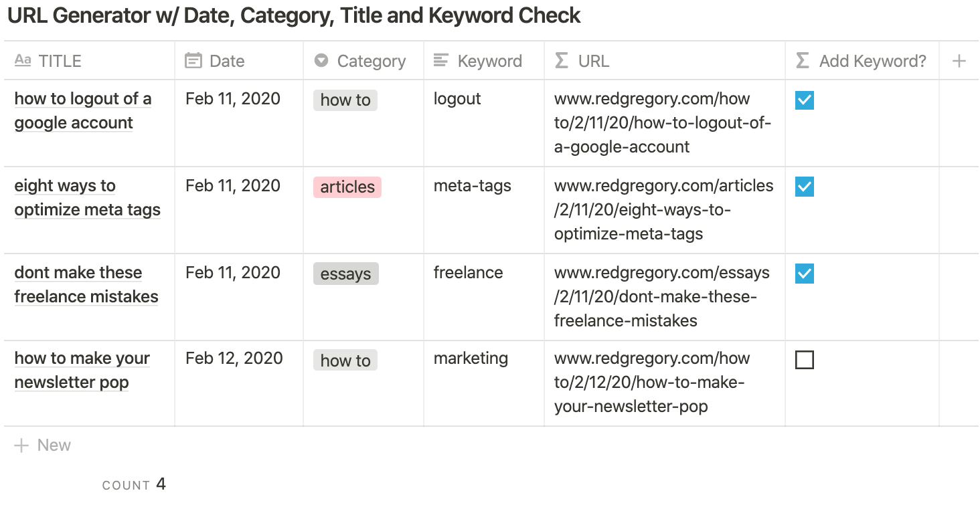980x507 pixels.
Task: Open the how to tag in newsletter row
Action: [x=345, y=361]
